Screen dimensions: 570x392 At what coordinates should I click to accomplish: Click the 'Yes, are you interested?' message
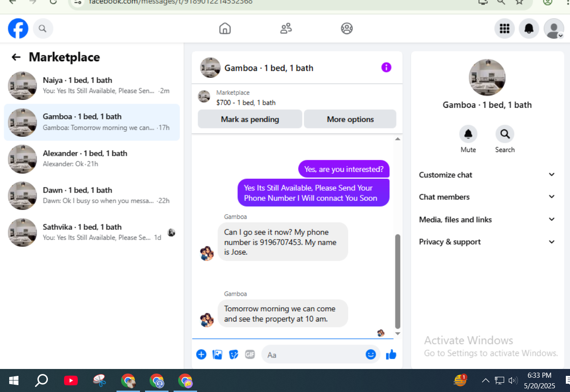[344, 169]
